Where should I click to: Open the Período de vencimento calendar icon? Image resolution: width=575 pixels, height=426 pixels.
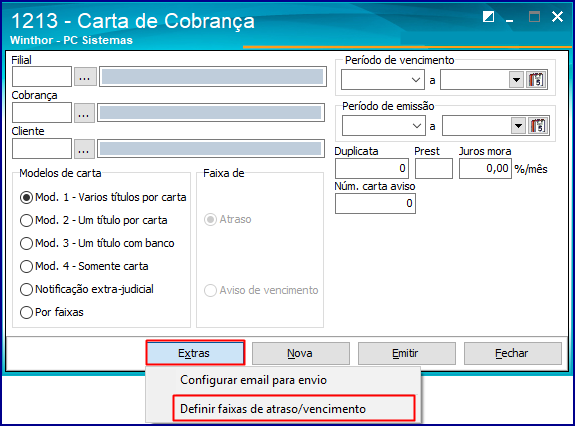click(536, 80)
